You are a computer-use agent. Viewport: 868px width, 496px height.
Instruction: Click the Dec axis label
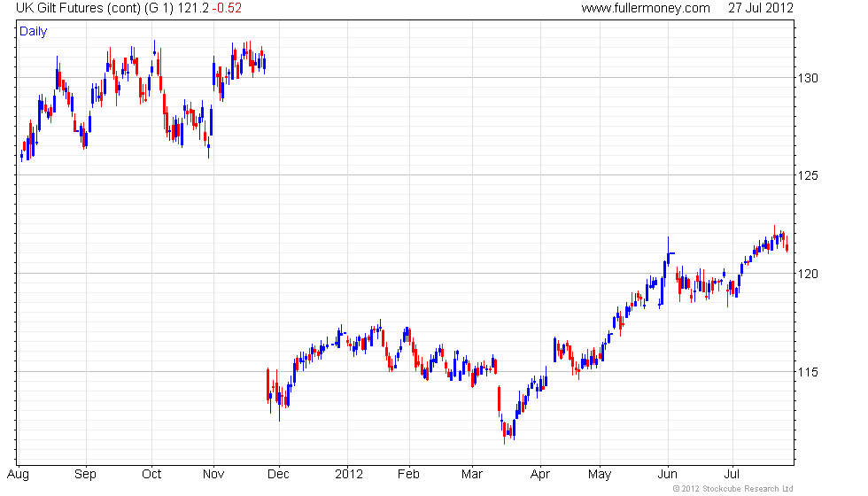tap(278, 475)
